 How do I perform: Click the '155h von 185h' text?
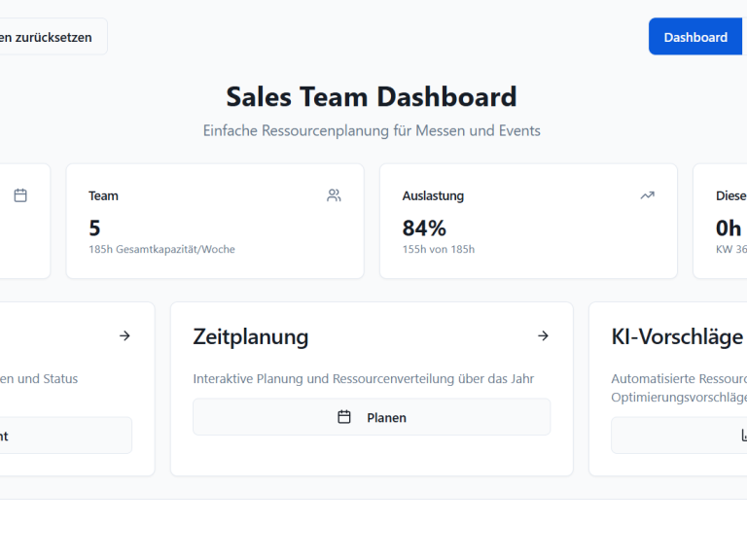tap(439, 250)
